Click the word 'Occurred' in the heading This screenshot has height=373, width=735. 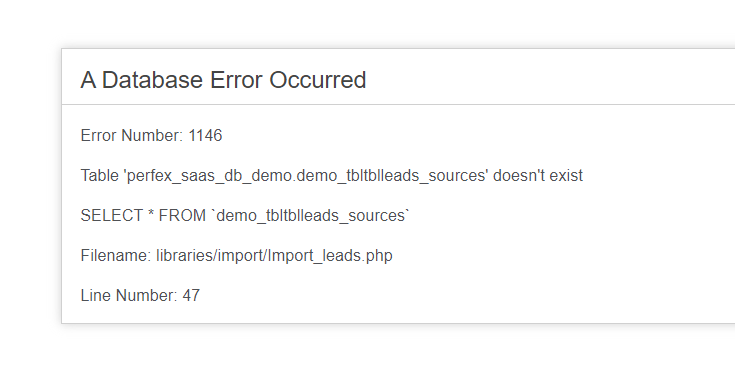317,80
